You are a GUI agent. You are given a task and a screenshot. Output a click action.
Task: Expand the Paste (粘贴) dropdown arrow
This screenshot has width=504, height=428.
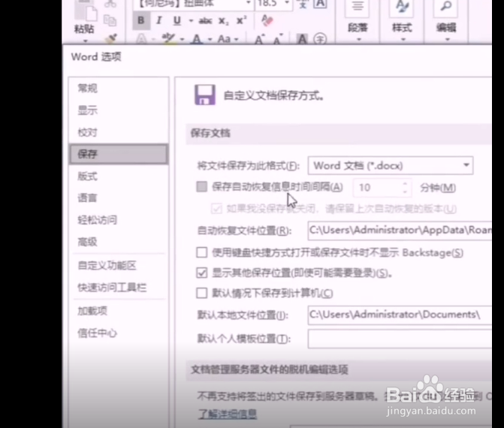[85, 41]
